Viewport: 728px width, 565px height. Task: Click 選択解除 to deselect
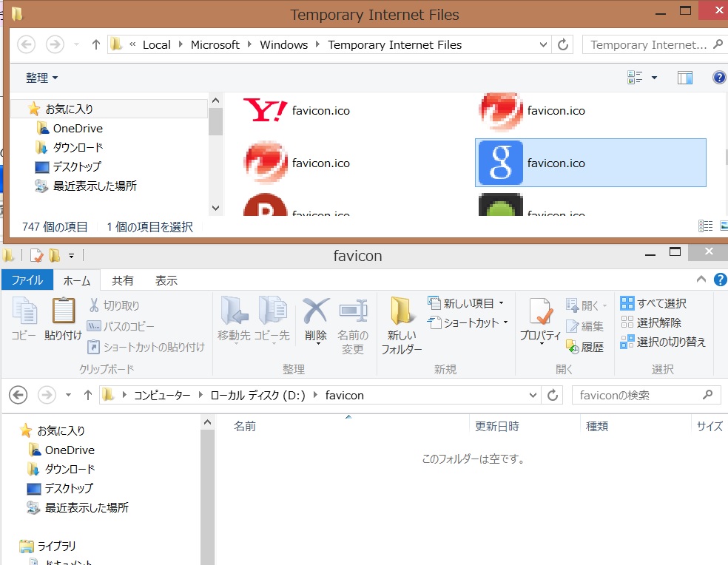tap(651, 322)
